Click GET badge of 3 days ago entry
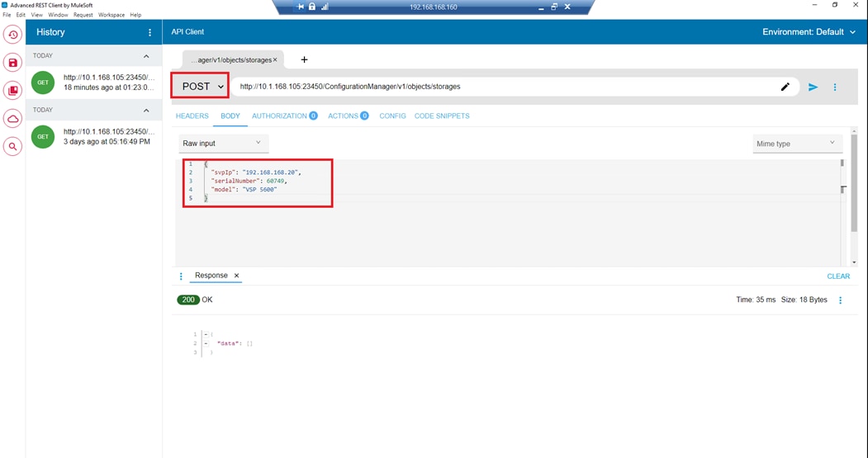This screenshot has width=868, height=458. [x=43, y=137]
